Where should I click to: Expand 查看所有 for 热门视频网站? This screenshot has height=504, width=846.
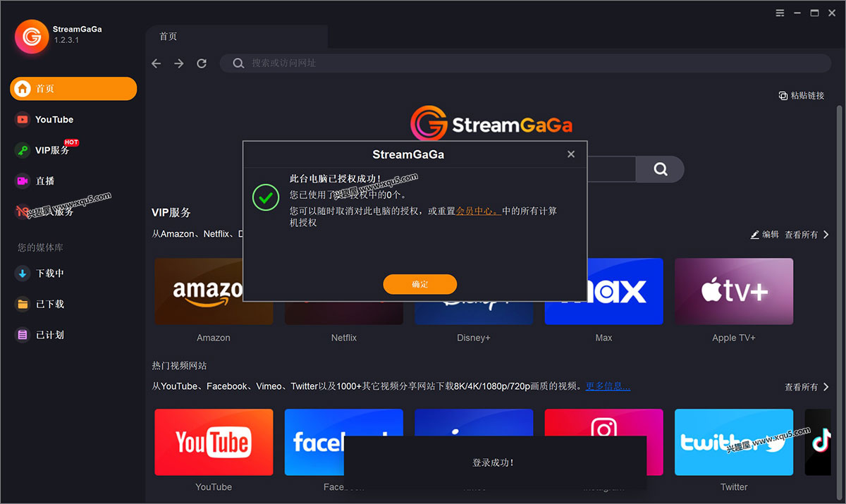point(807,387)
